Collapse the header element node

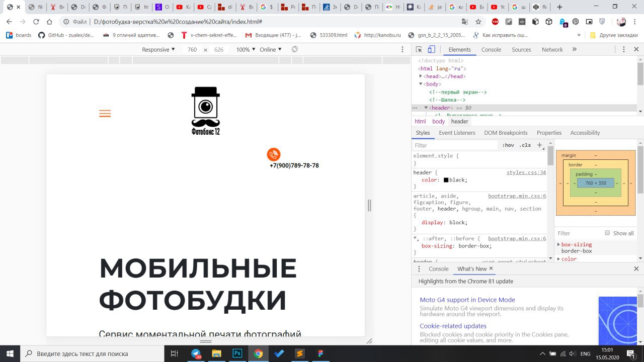click(x=426, y=108)
